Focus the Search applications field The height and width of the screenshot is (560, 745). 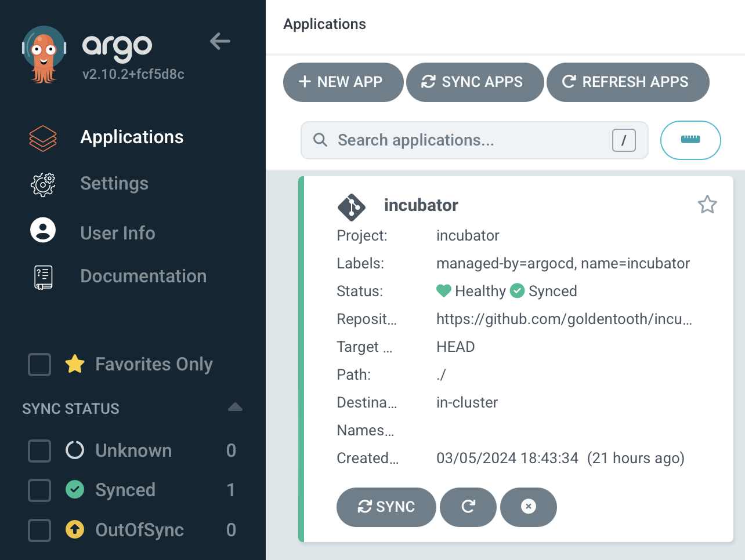coord(474,140)
